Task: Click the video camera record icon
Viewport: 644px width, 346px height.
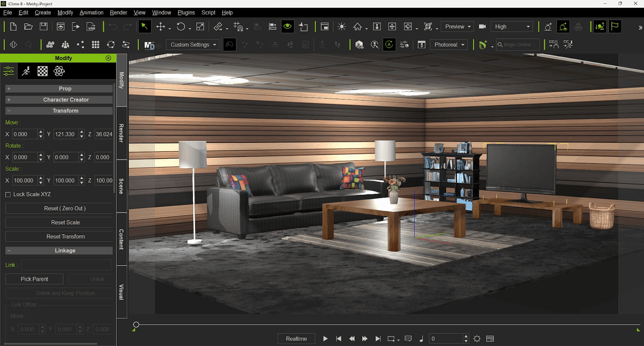Action: coord(482,27)
